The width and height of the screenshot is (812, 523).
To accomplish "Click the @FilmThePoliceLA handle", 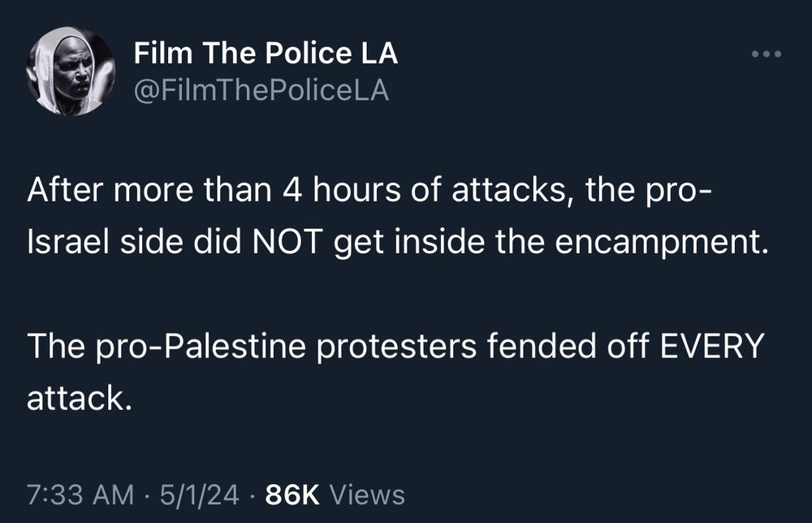I will point(261,91).
